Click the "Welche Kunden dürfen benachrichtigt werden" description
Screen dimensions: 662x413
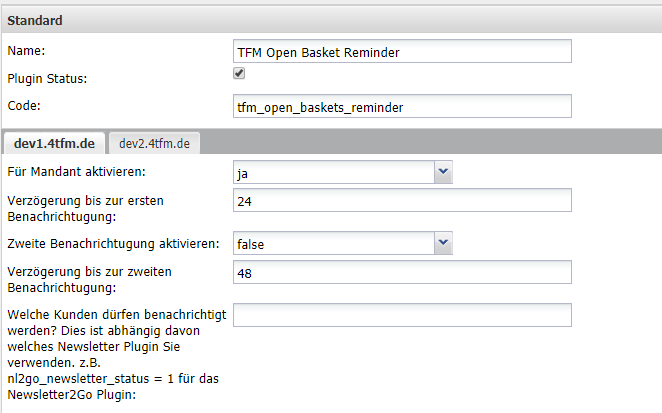(x=115, y=353)
